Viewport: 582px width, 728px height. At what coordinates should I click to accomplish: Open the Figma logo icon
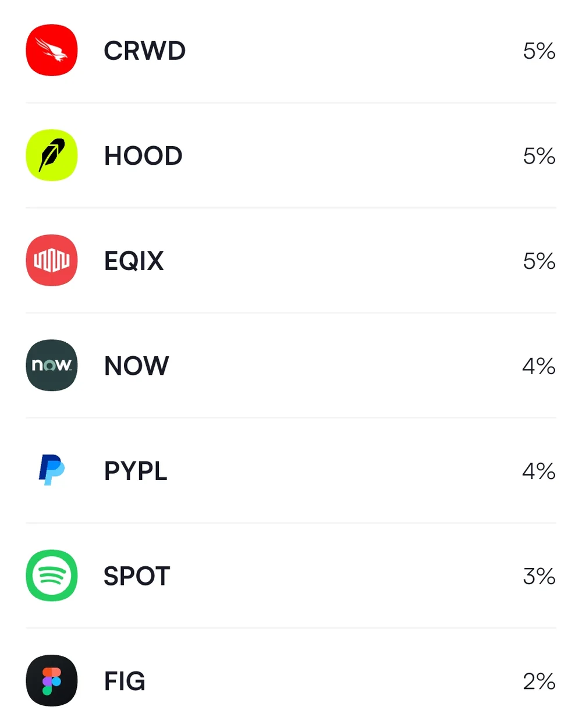(52, 681)
